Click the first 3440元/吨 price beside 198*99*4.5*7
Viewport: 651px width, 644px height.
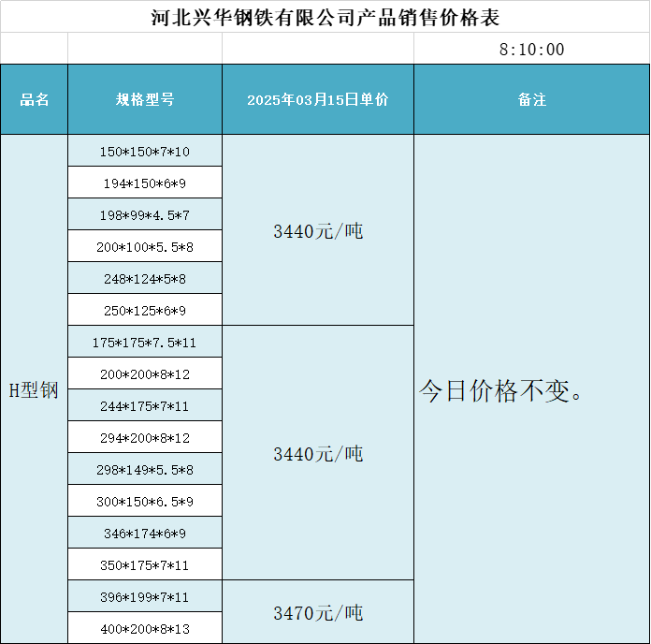click(318, 230)
